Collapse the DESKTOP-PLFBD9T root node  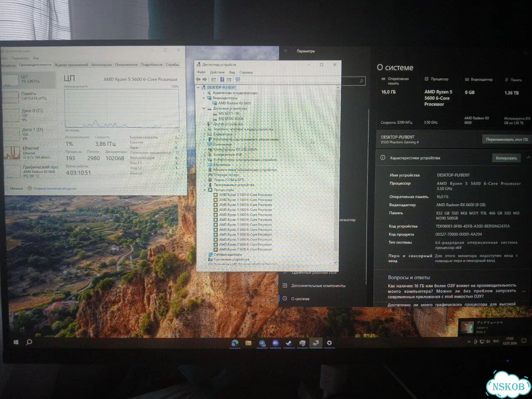(x=198, y=88)
